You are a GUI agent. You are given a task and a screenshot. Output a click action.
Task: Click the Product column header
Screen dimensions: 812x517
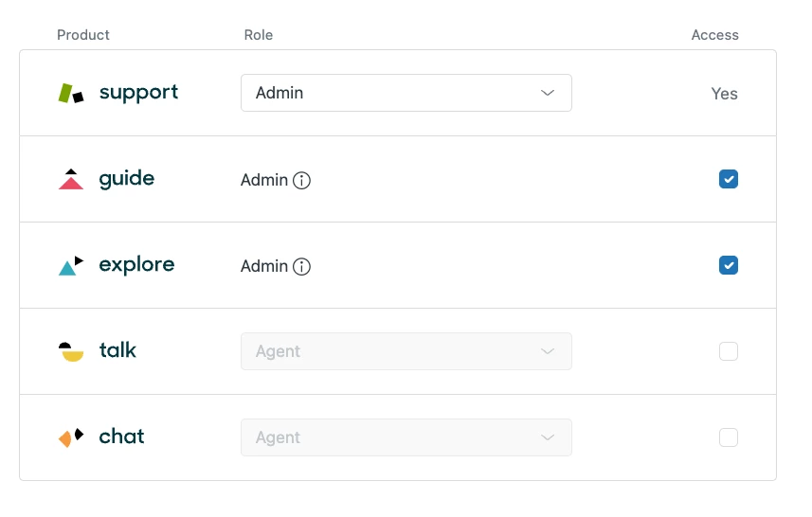[x=83, y=35]
